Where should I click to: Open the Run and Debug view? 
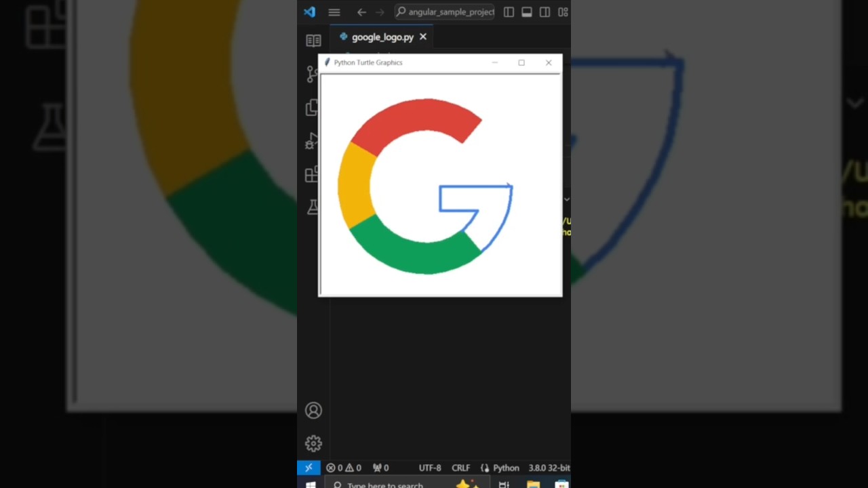coord(312,141)
